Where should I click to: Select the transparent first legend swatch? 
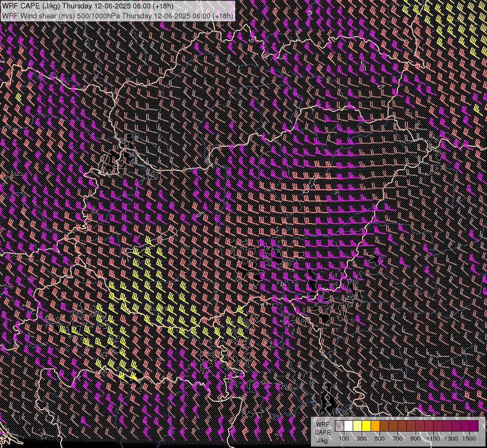339,426
